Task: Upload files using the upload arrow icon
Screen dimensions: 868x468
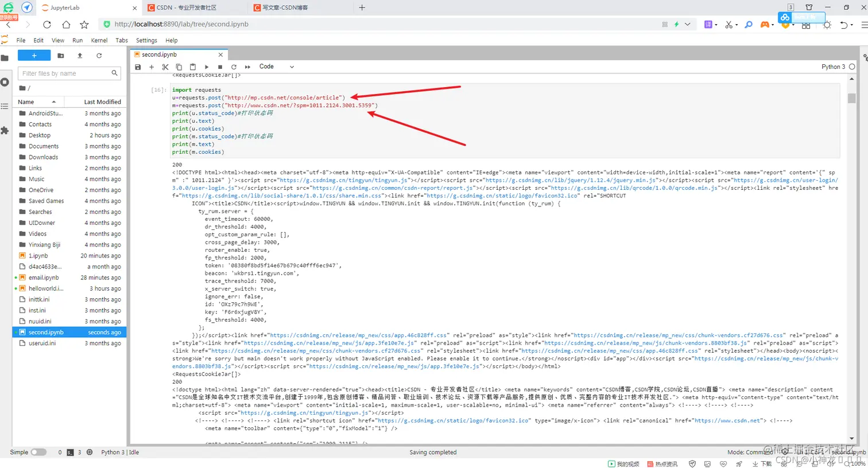Action: 80,56
